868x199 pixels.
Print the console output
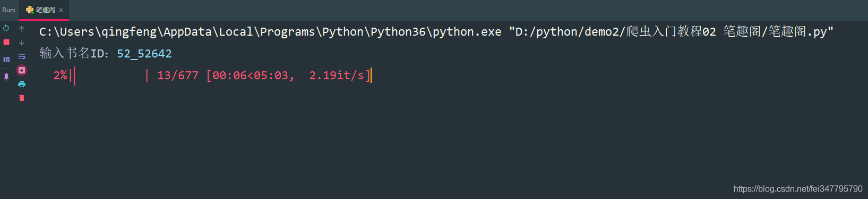[22, 84]
